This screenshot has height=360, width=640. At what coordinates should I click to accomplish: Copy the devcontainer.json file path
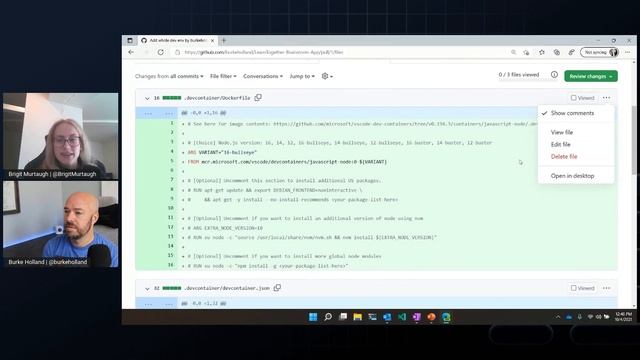tap(277, 288)
